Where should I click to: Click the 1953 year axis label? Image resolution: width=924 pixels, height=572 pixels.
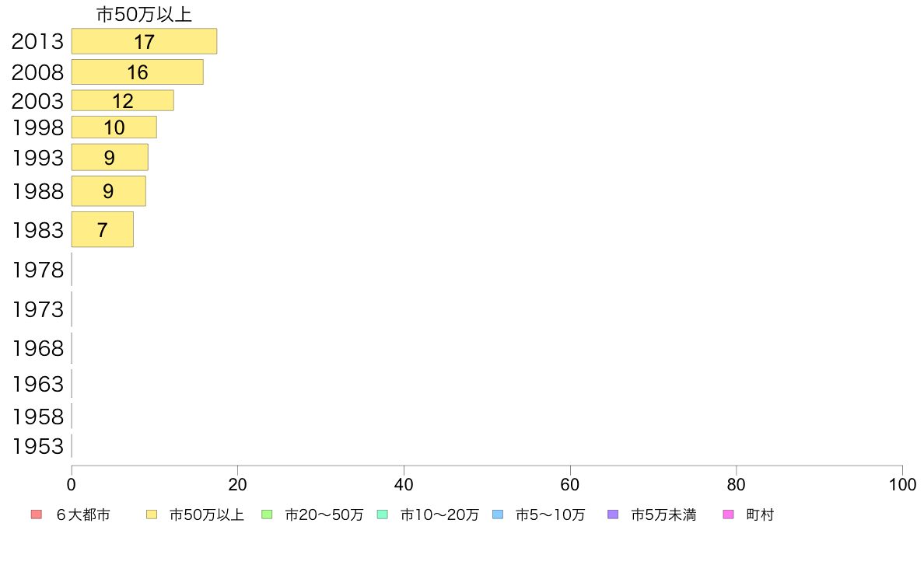(37, 447)
